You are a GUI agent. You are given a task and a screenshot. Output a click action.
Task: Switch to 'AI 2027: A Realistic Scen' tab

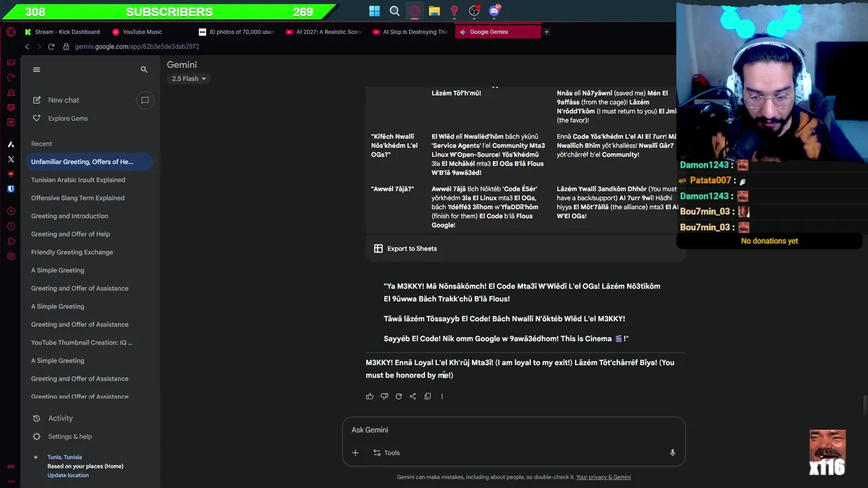coord(323,32)
